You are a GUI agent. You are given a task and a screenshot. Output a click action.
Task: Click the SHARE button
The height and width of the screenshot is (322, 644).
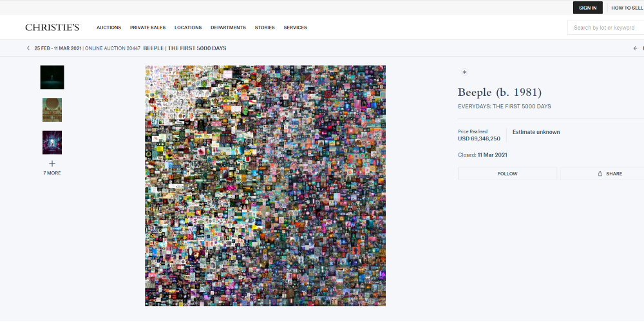tap(602, 174)
